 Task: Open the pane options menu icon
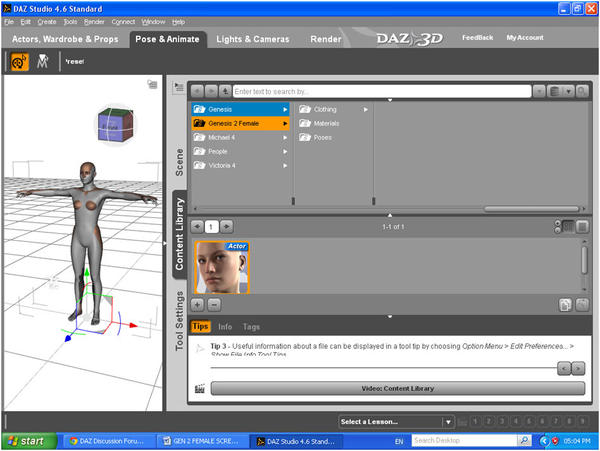[x=179, y=87]
